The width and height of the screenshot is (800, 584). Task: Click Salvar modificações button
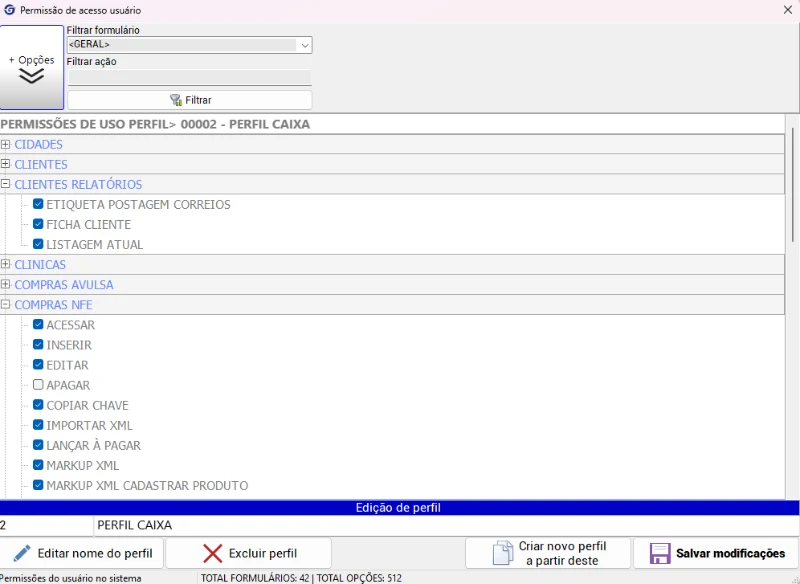click(x=716, y=553)
